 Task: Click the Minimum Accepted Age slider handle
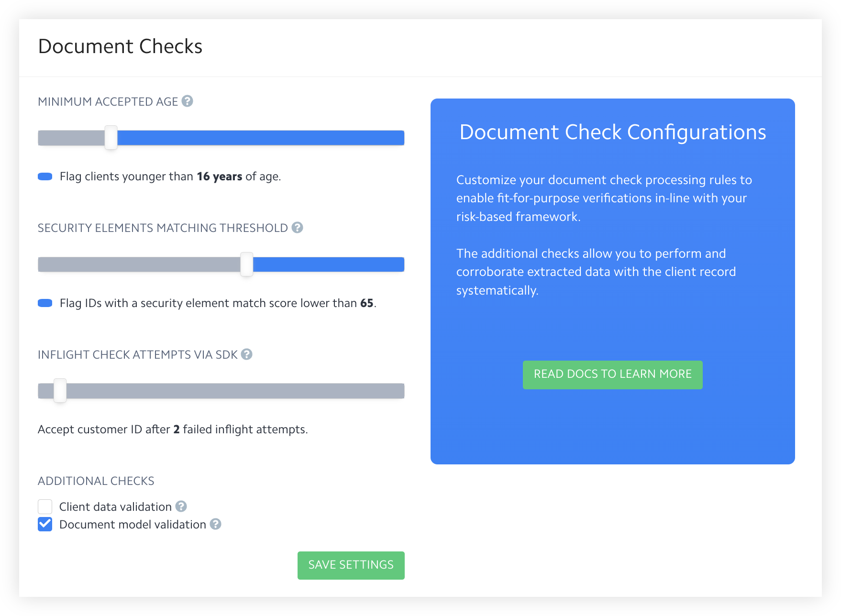click(x=111, y=138)
